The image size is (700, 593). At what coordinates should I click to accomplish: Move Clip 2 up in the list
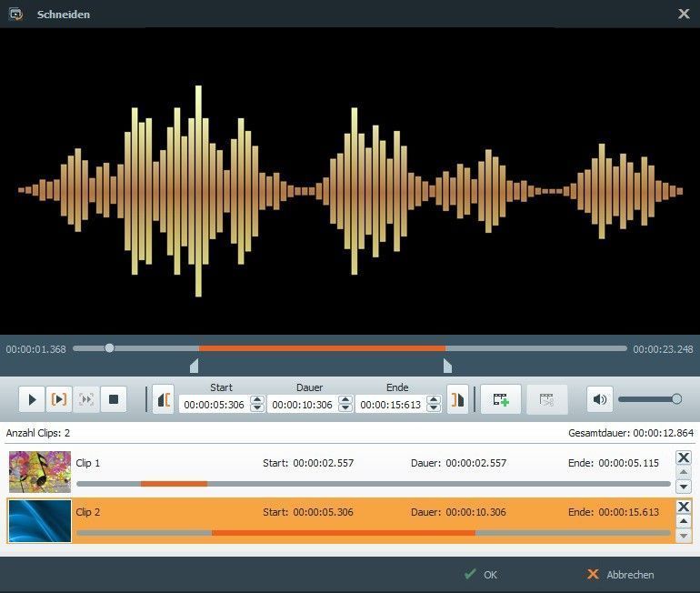coord(684,521)
